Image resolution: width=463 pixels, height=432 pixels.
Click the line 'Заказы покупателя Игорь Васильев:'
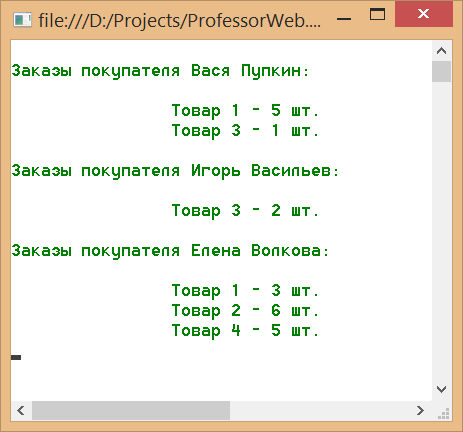coord(175,171)
